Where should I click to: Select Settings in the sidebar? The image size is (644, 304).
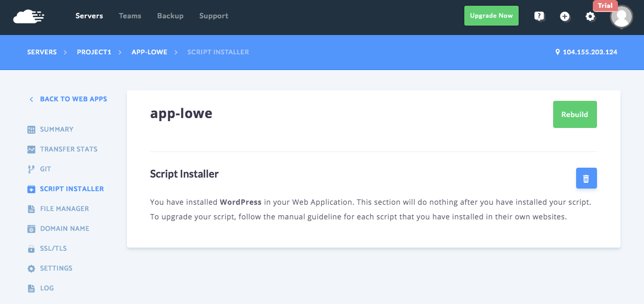(56, 268)
